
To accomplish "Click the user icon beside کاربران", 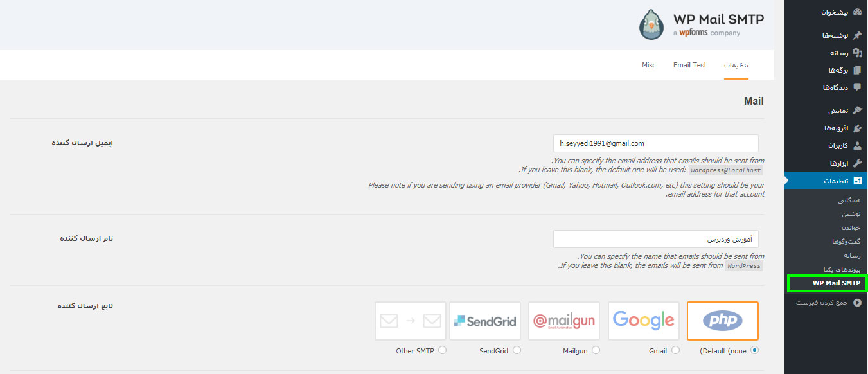I will click(857, 146).
